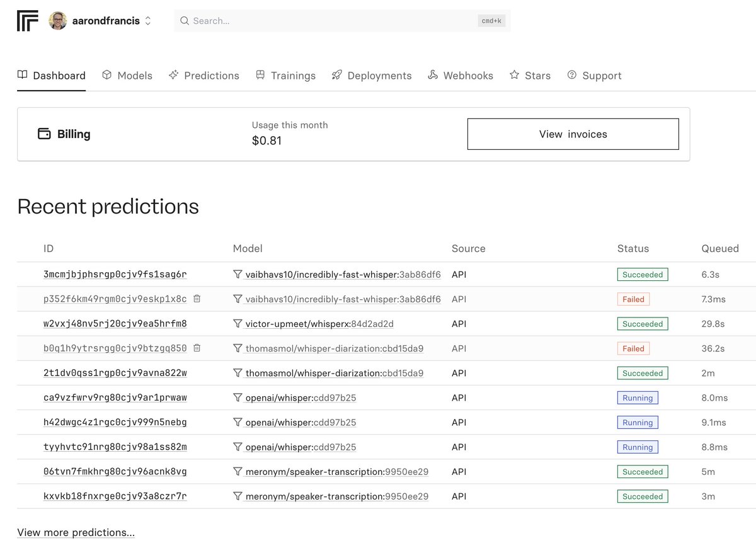Viewport: 756px width, 560px height.
Task: Click filter icon in the b0q1h9ytrsrgg0cjv9btzgq850 row
Action: click(238, 348)
